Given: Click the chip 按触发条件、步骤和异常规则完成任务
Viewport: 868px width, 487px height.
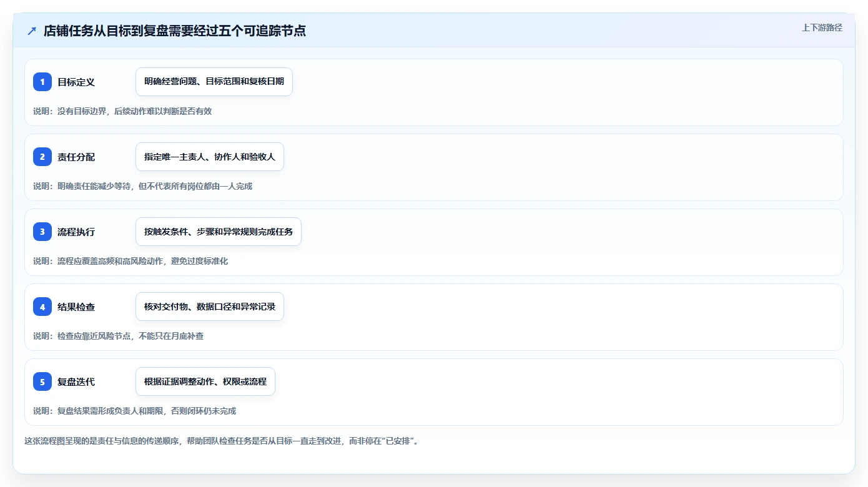Looking at the screenshot, I should pyautogui.click(x=219, y=232).
